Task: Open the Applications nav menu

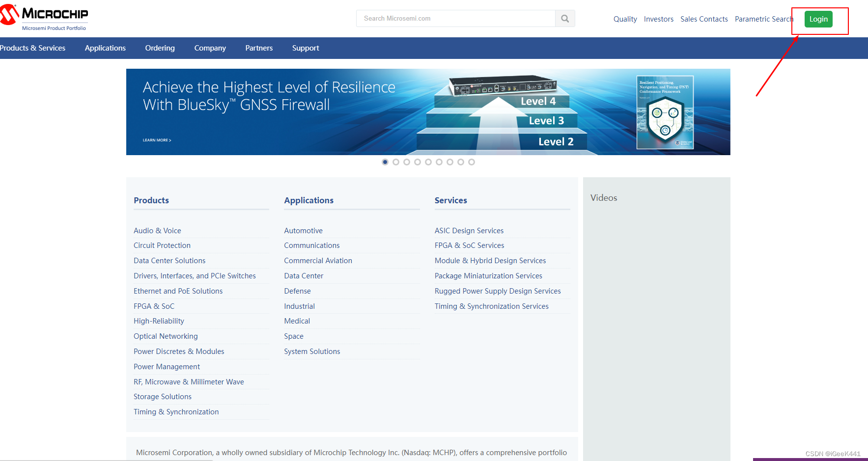Action: 105,48
